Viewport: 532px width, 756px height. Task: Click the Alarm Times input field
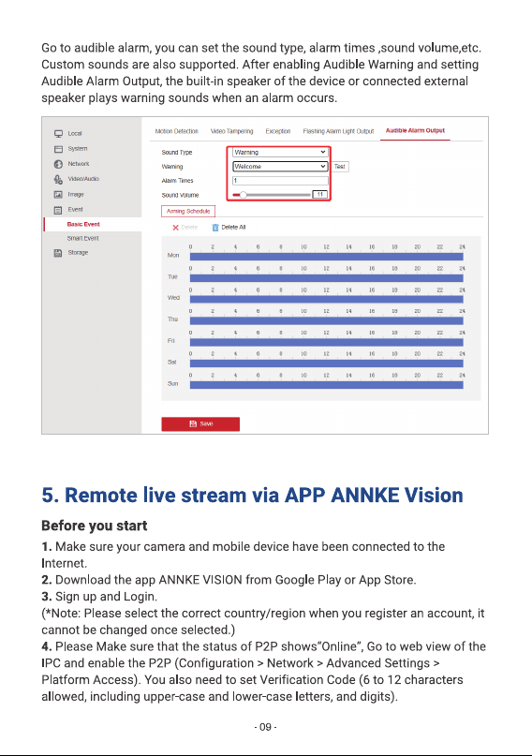pos(280,180)
